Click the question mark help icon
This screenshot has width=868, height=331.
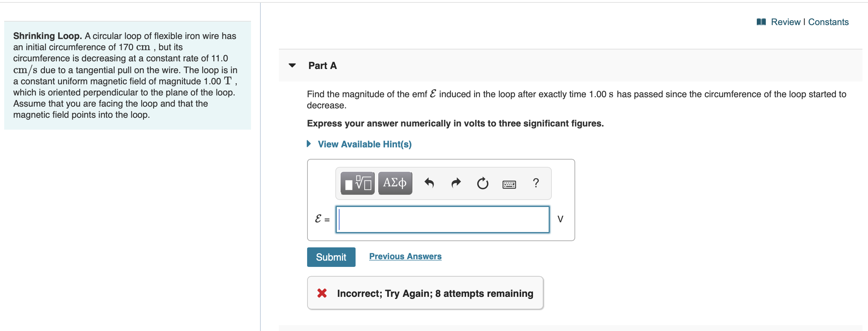(x=536, y=183)
